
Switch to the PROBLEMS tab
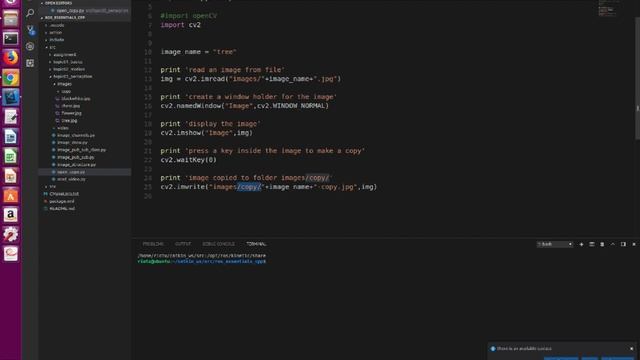coord(153,244)
